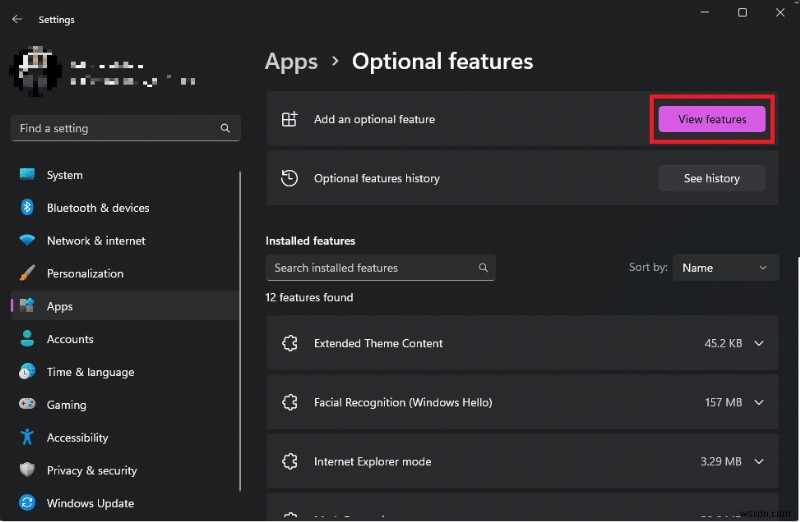Click the Accounts person icon
Image resolution: width=800 pixels, height=522 pixels.
(x=27, y=338)
